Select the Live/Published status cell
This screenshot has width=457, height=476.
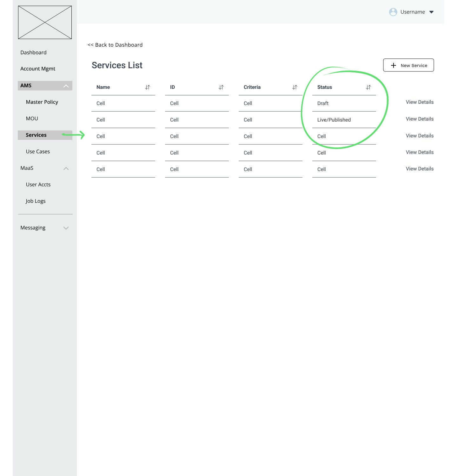coord(334,120)
